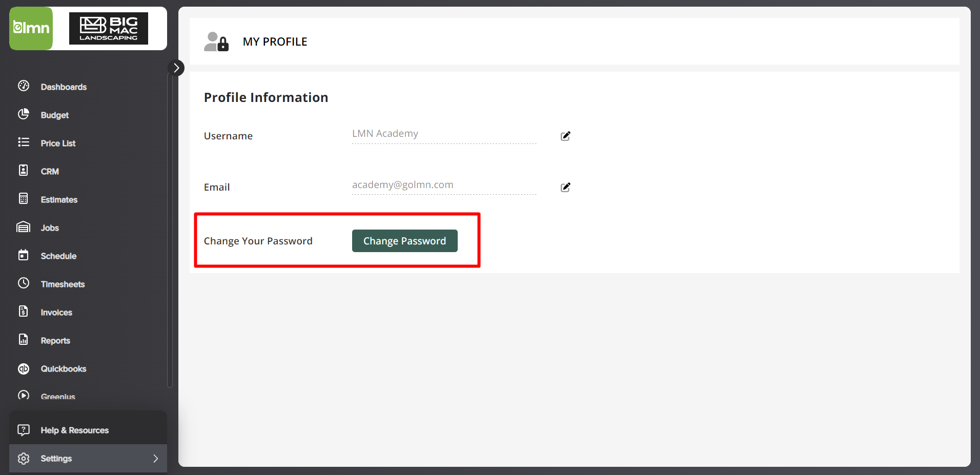Open Timesheets via the clock icon

(x=24, y=283)
